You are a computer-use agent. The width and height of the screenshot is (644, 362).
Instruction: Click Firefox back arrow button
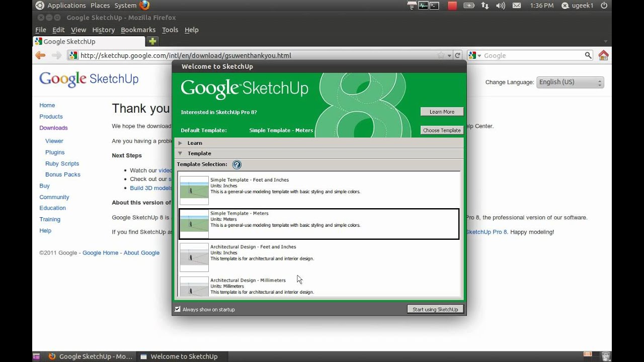click(x=41, y=55)
